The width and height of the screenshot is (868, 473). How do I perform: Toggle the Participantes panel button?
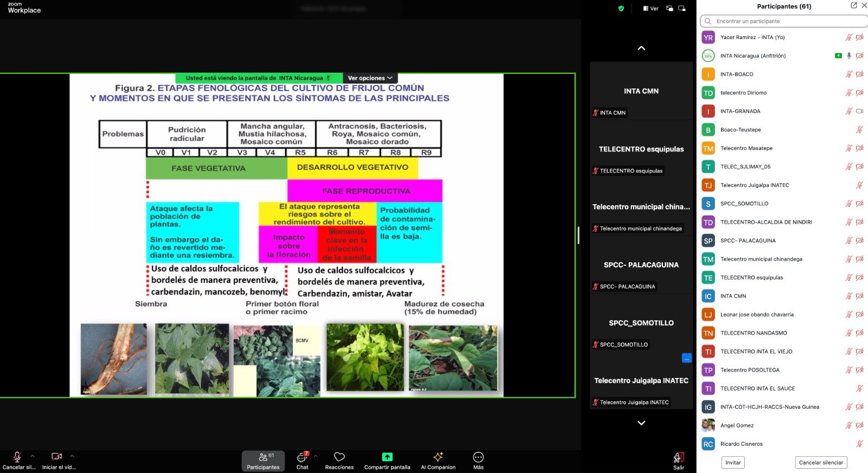coord(263,461)
